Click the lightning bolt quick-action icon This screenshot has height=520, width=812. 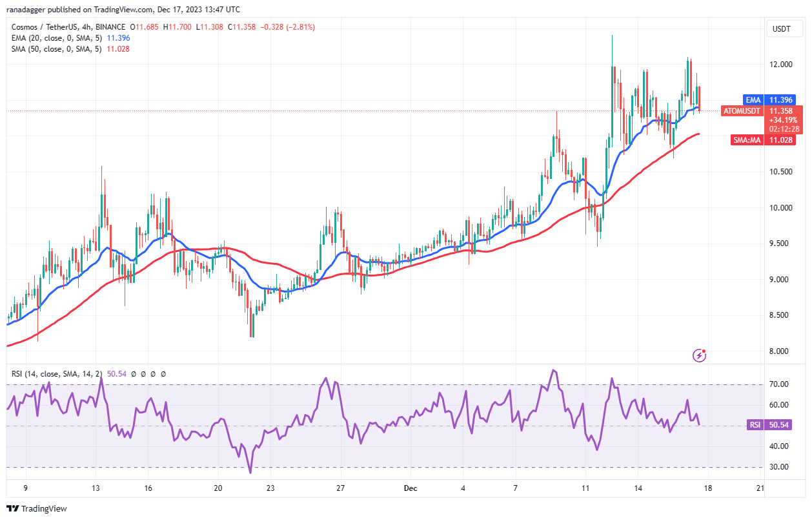click(698, 355)
